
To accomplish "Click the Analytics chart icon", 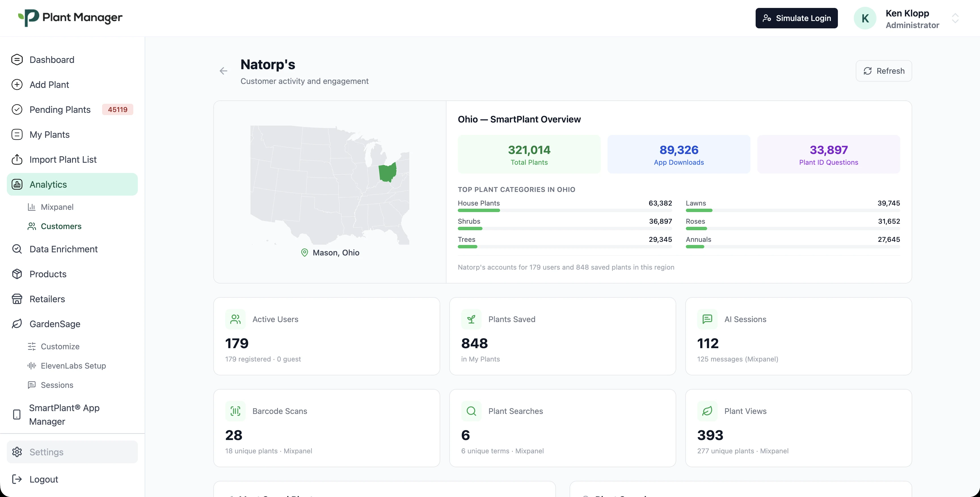I will tap(17, 185).
